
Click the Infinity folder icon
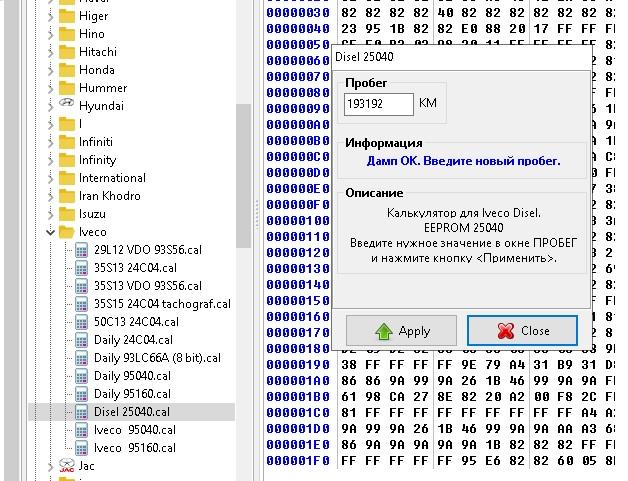[66, 161]
